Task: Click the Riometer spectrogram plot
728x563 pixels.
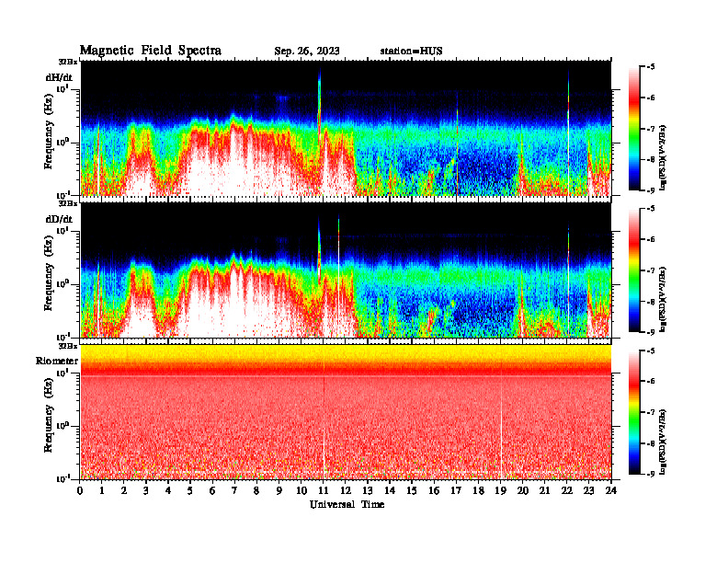Action: (346, 412)
